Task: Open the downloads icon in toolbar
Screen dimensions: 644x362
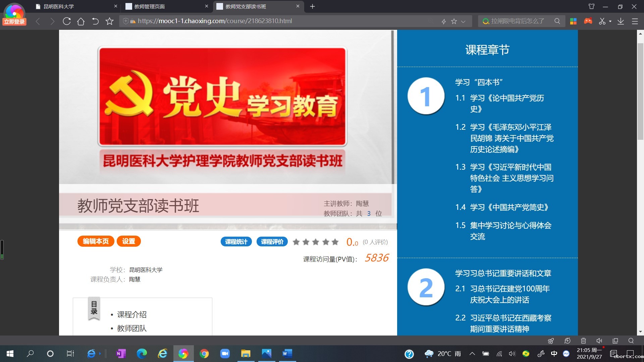Action: click(621, 21)
